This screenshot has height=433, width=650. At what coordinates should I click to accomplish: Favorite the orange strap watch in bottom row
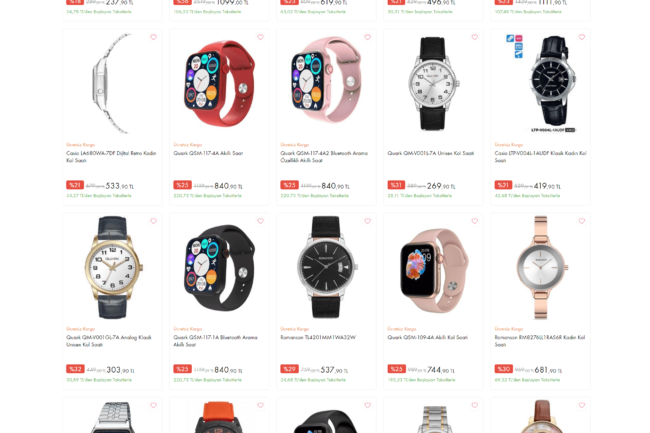[260, 405]
